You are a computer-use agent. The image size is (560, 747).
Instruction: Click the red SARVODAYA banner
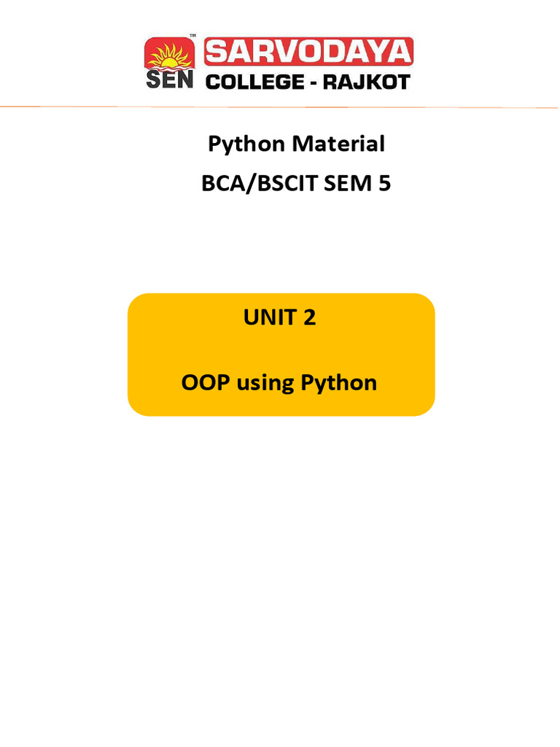pos(308,53)
